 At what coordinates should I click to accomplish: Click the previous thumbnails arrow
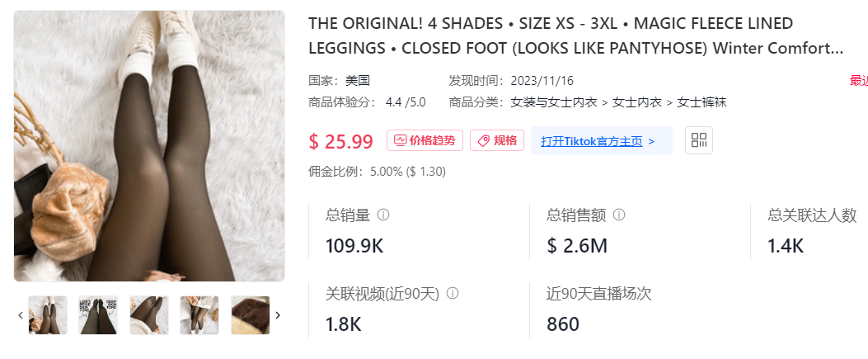coord(21,314)
